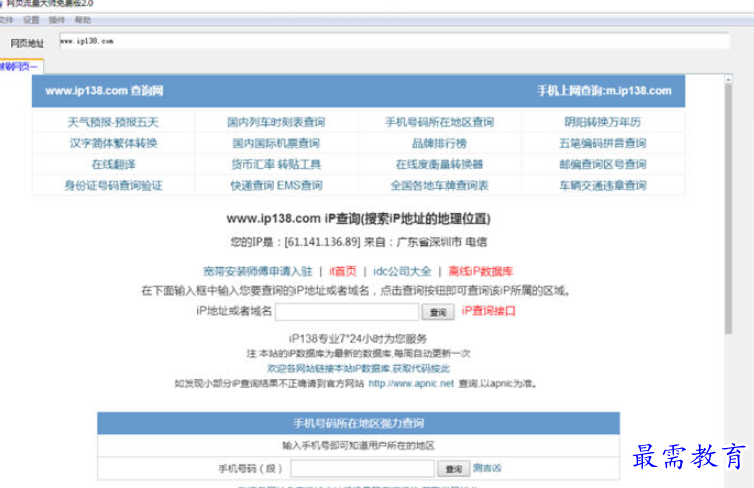The width and height of the screenshot is (754, 488).
Task: Open 全国各地车牌查询表 link
Action: pyautogui.click(x=440, y=186)
